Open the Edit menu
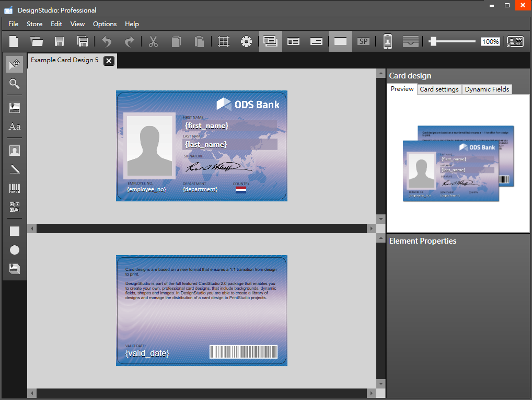 [x=56, y=24]
